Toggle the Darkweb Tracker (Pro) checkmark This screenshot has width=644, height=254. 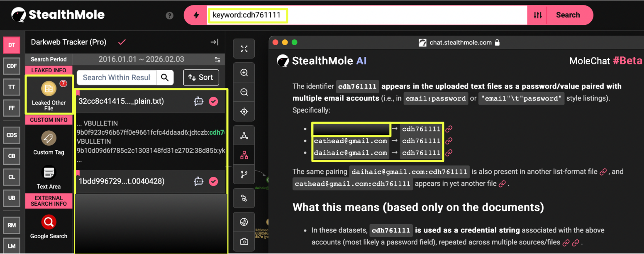(122, 42)
